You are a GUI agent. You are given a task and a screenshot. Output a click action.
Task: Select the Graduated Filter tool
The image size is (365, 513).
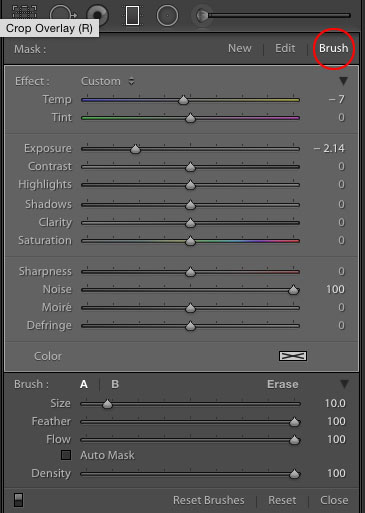132,15
